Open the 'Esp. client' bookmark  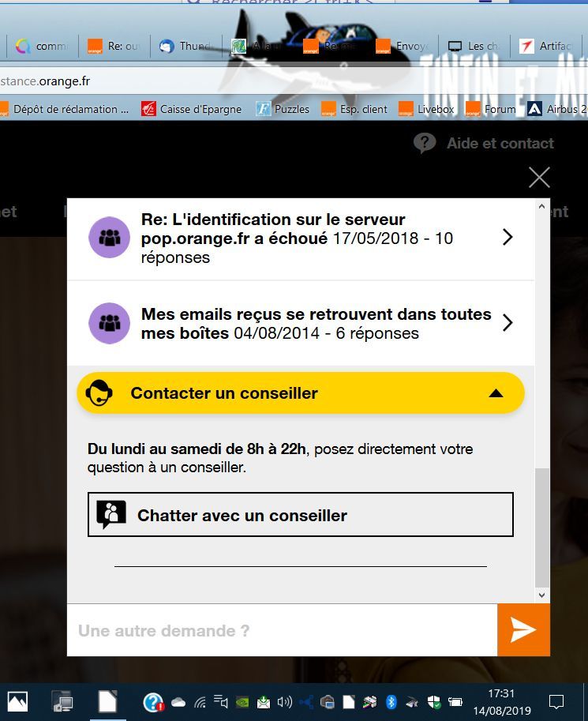pyautogui.click(x=354, y=109)
